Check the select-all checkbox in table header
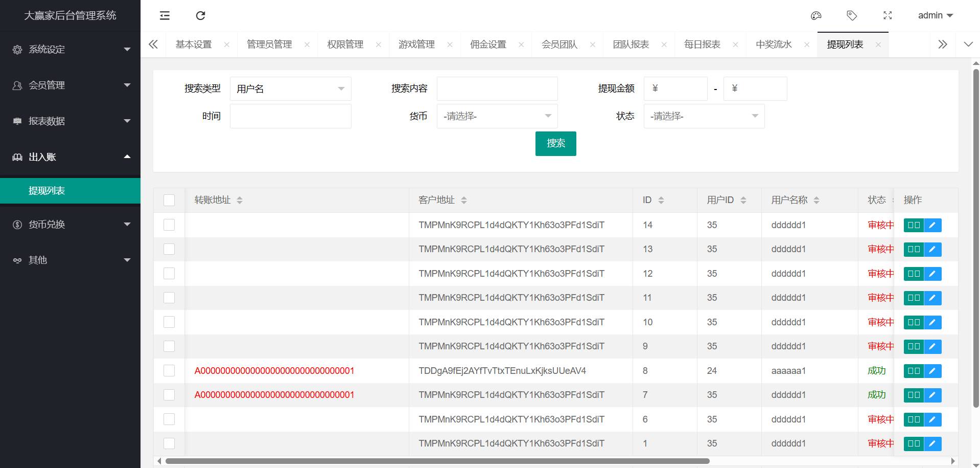 pyautogui.click(x=169, y=200)
